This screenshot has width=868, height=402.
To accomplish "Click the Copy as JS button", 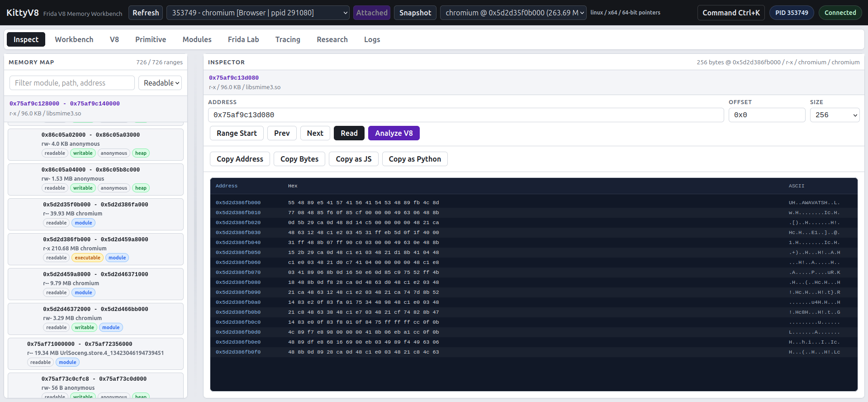I will [x=354, y=159].
